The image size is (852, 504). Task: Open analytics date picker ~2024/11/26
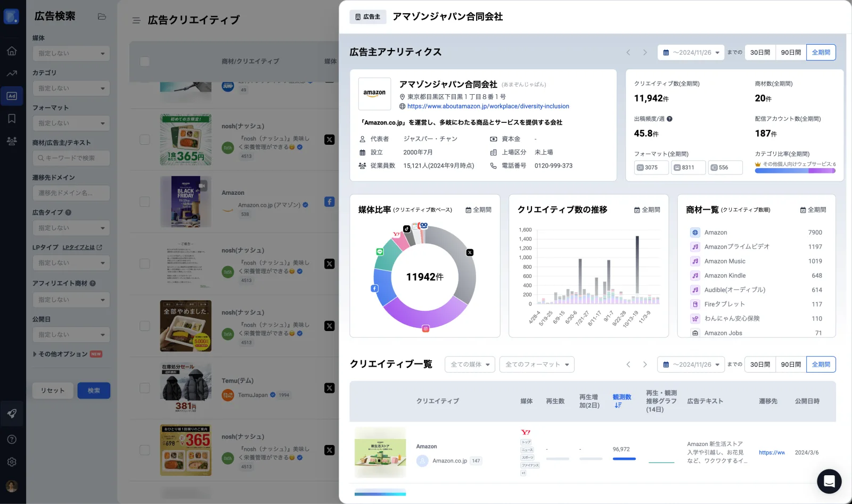click(x=691, y=53)
